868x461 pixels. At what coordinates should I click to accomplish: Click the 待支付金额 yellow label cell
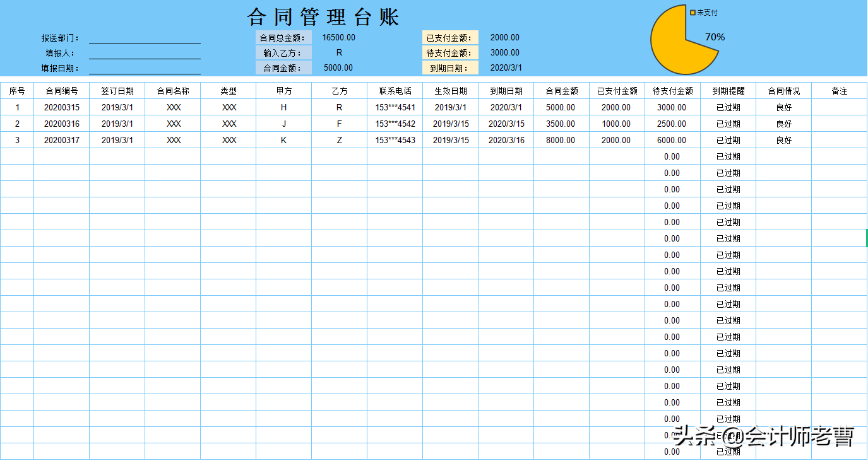(449, 52)
